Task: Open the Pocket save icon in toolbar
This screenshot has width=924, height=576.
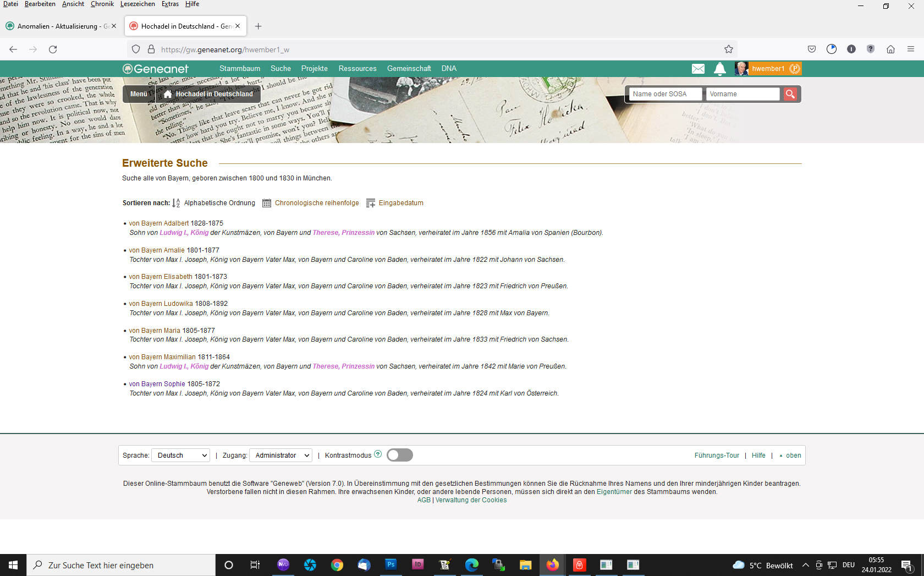Action: tap(812, 50)
